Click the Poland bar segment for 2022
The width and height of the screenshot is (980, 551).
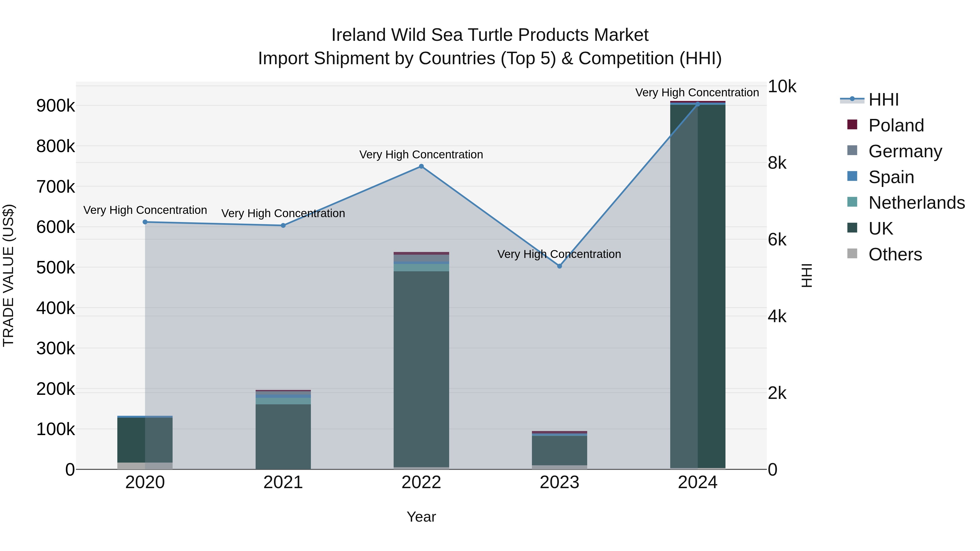pyautogui.click(x=421, y=253)
